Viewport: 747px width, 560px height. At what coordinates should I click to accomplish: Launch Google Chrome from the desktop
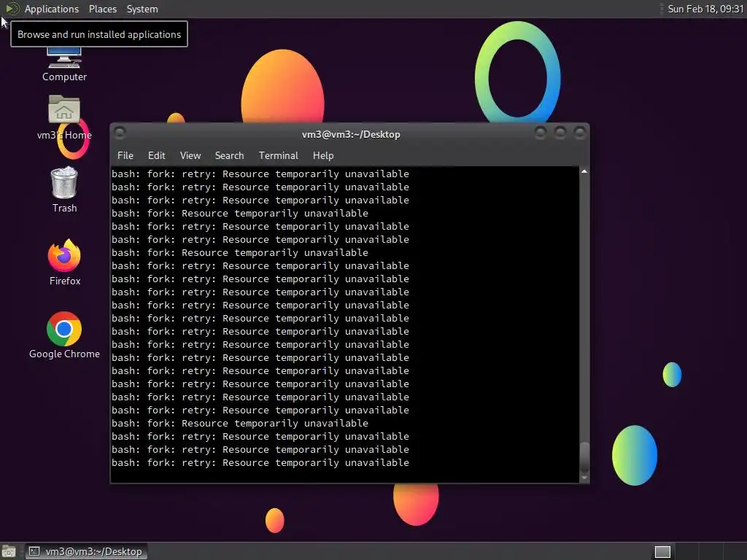(64, 335)
